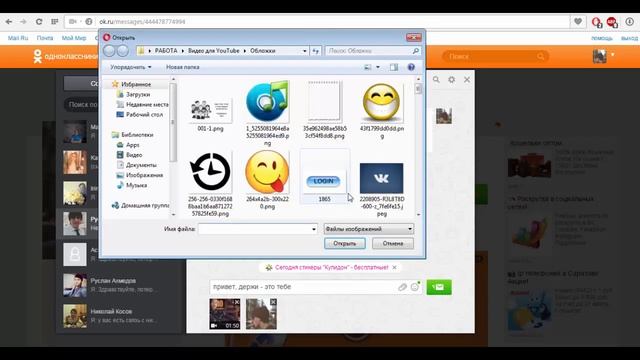The height and width of the screenshot is (360, 640).
Task: Click the download arrow icon in browser toolbar
Action: click(x=630, y=21)
